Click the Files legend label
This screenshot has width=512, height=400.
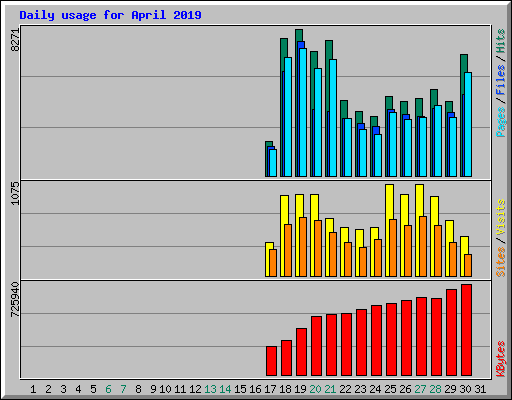point(501,80)
